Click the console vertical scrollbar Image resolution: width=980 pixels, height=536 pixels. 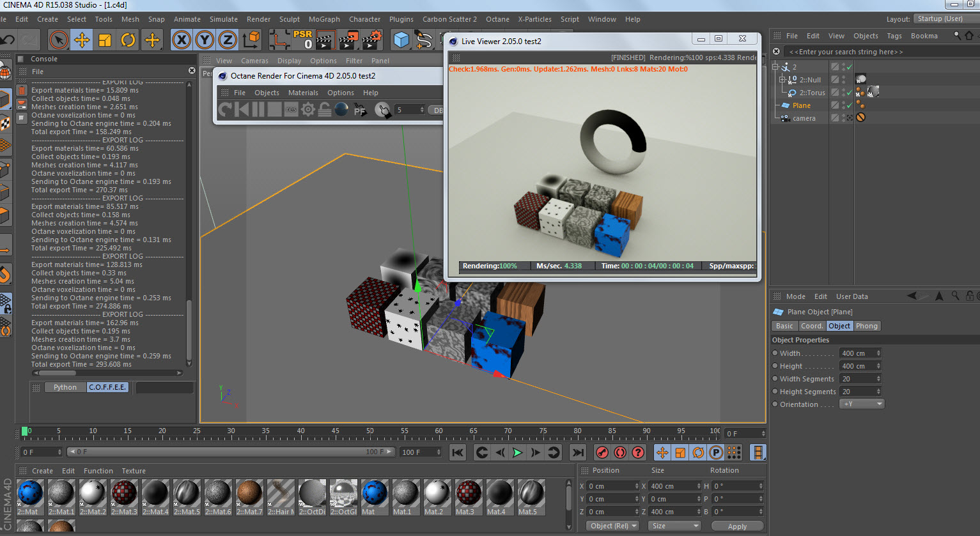[189, 225]
